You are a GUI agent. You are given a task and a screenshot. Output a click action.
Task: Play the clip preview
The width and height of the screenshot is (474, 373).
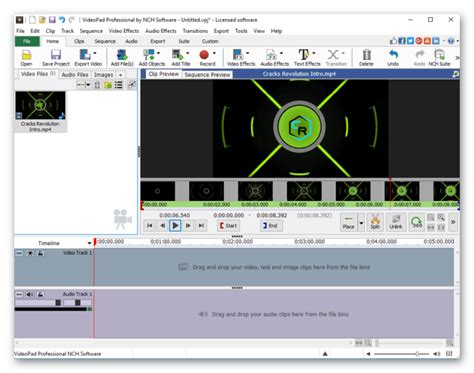click(175, 226)
